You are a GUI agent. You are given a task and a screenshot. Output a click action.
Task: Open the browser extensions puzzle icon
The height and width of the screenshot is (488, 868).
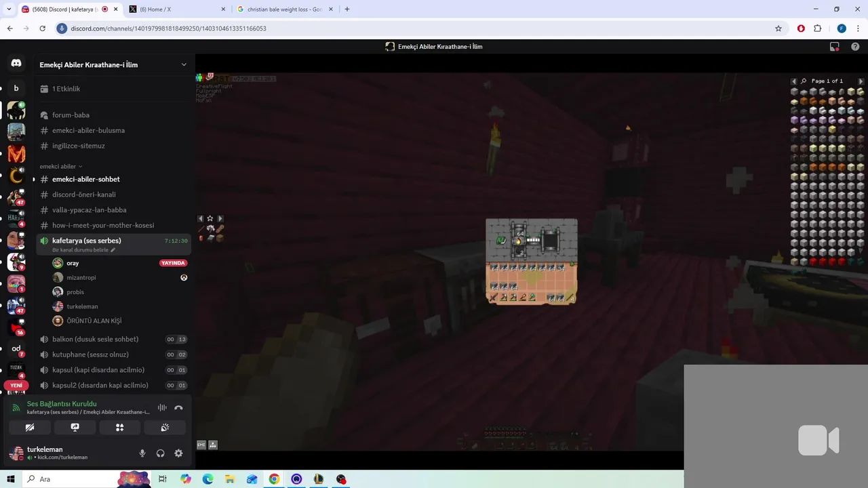pos(817,28)
